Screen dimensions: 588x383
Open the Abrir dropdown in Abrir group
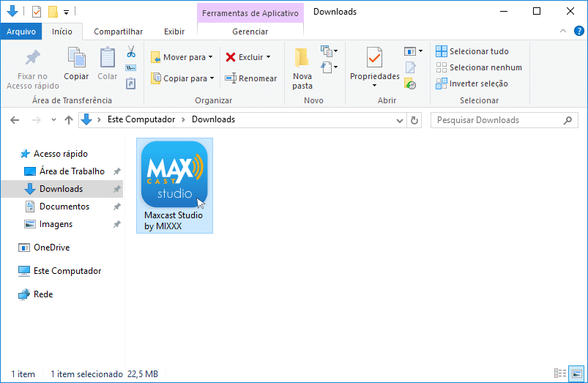[413, 51]
